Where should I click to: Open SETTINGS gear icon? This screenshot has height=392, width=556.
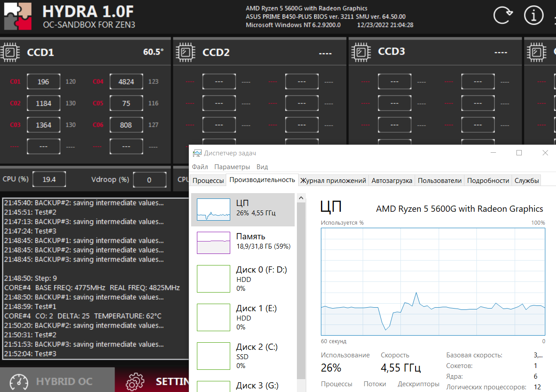coord(135,382)
